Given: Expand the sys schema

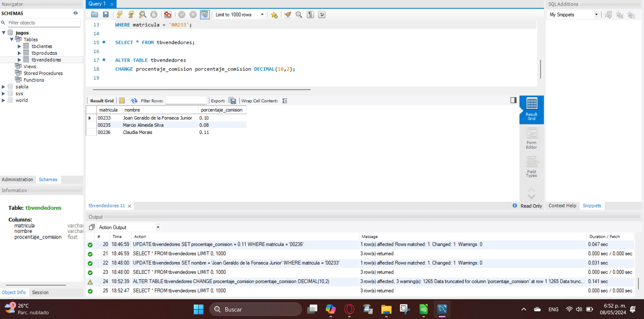Looking at the screenshot, I should (x=4, y=93).
